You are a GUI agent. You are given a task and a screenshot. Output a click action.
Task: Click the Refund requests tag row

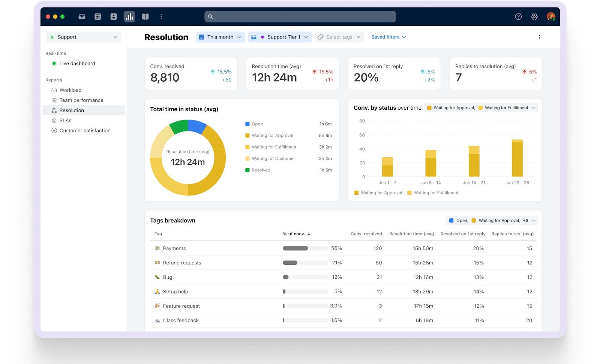(x=343, y=263)
